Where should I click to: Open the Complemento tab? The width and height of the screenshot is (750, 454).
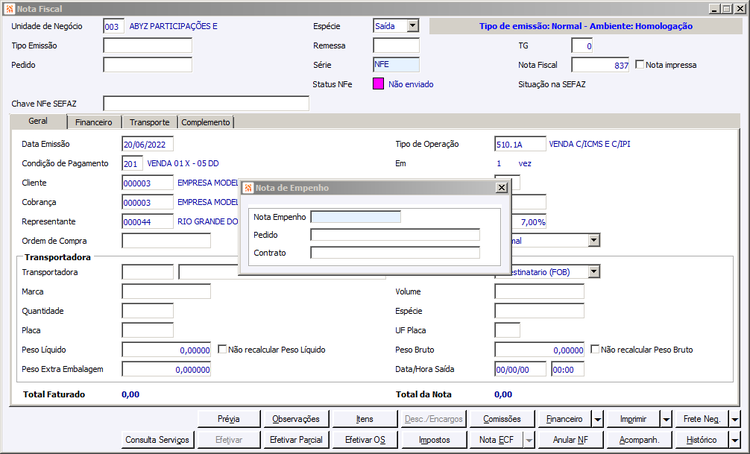tap(205, 122)
